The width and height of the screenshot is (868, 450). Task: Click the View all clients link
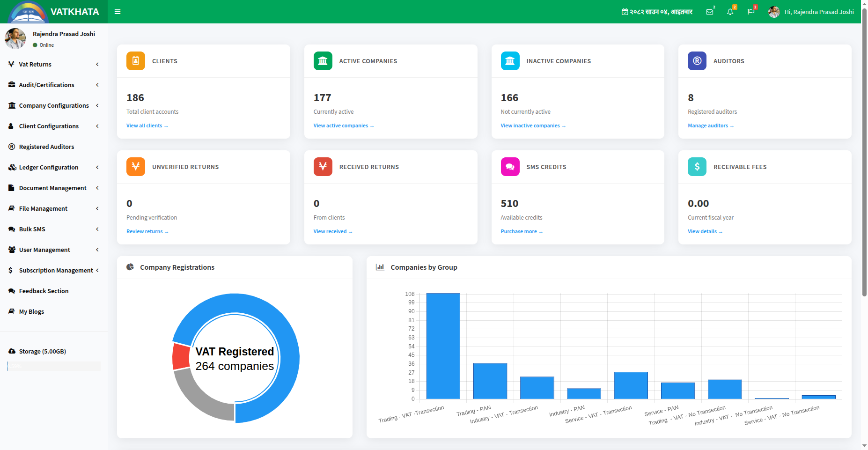point(147,125)
